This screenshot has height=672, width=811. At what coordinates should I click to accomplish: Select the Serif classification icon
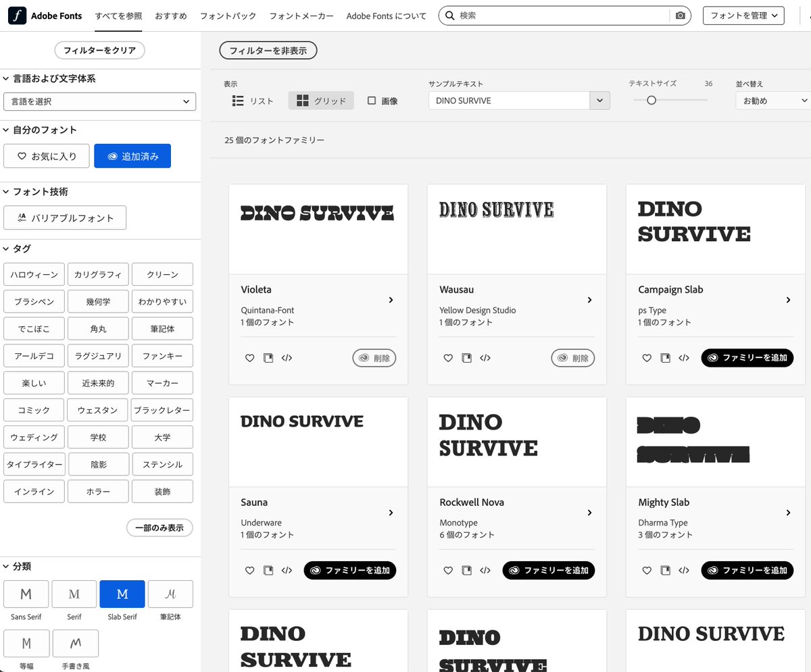click(x=74, y=594)
